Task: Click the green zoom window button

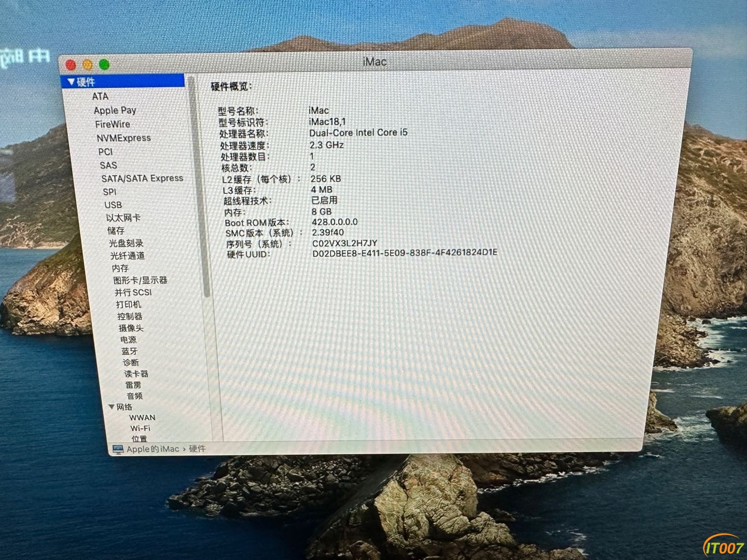Action: tap(104, 65)
